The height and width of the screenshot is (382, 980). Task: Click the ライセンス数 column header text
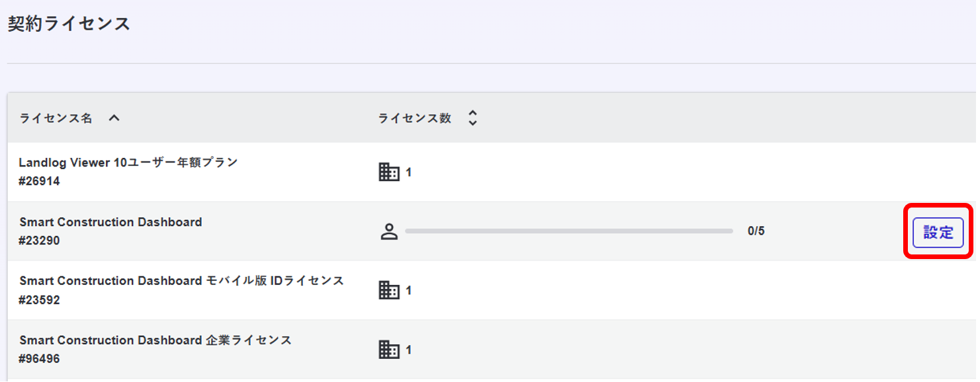pyautogui.click(x=415, y=118)
